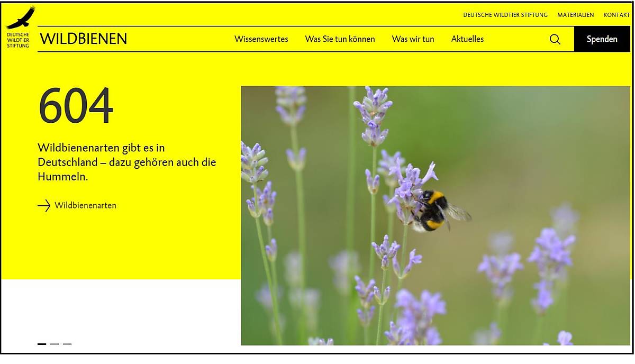Click the WILDBIENEN site title
Viewport: 635px width, 364px height.
[84, 39]
